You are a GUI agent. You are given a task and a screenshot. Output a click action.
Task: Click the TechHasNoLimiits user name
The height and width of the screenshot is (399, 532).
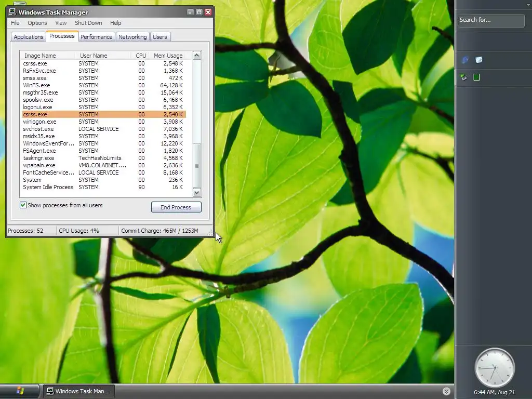pos(100,158)
